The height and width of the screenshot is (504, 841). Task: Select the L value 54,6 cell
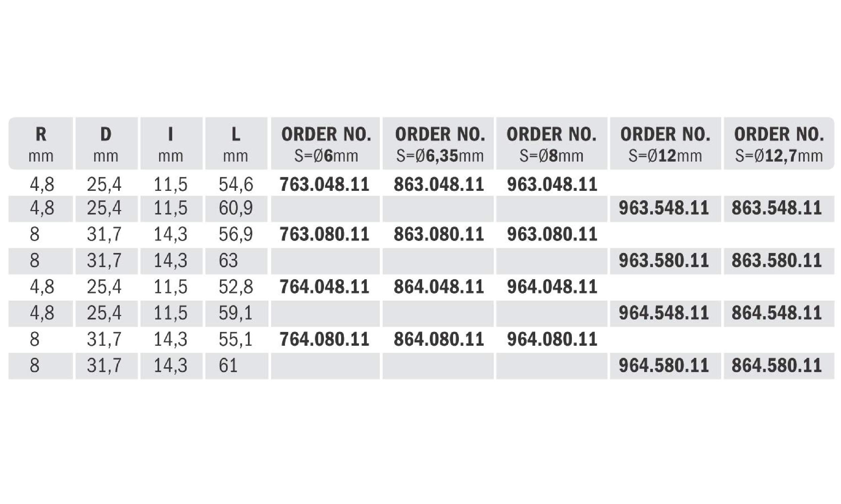pyautogui.click(x=236, y=184)
